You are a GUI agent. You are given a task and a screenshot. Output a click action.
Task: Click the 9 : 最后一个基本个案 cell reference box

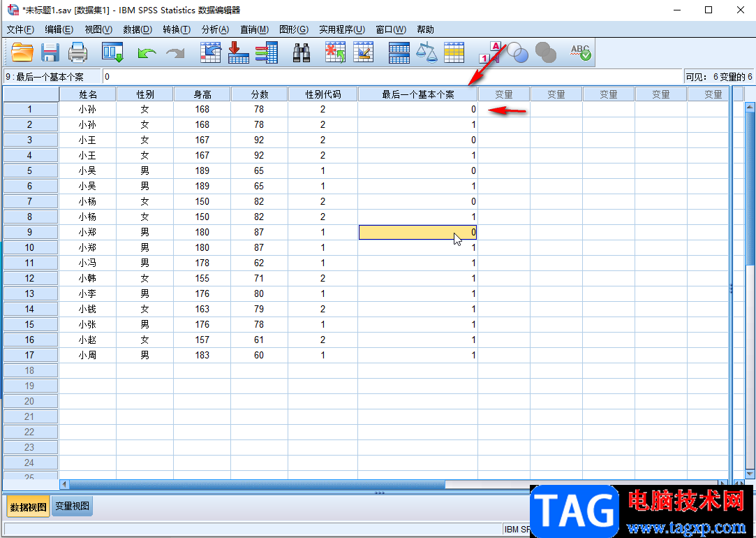52,77
